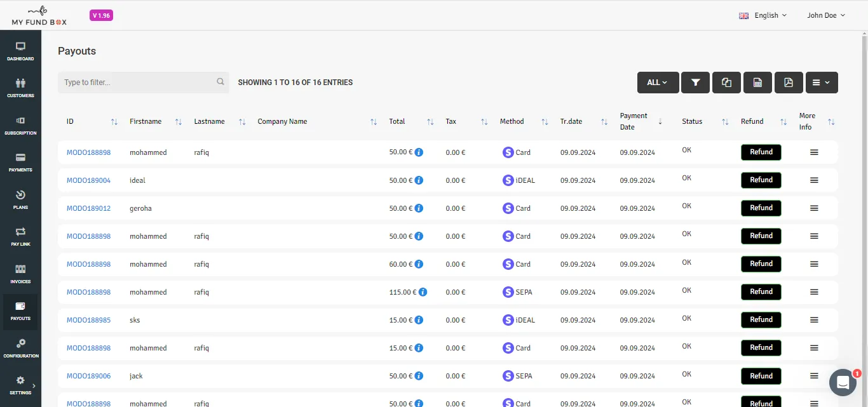This screenshot has height=407, width=868.
Task: Sort table by Company Name column
Action: coord(374,122)
